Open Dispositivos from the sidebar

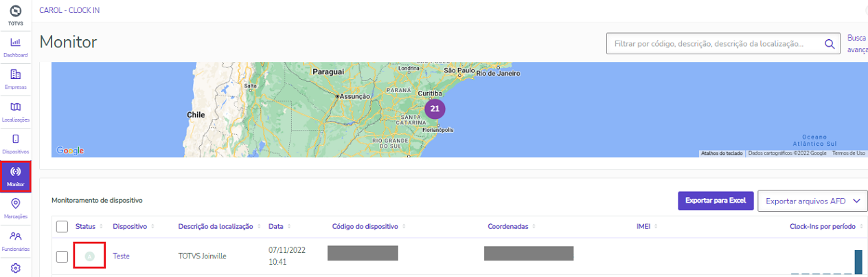coord(15,144)
